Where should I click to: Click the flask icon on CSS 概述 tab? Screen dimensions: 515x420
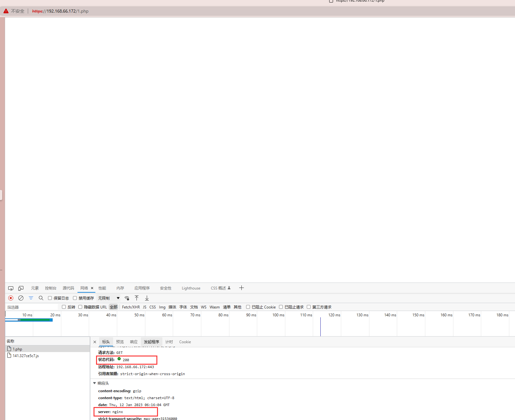229,288
